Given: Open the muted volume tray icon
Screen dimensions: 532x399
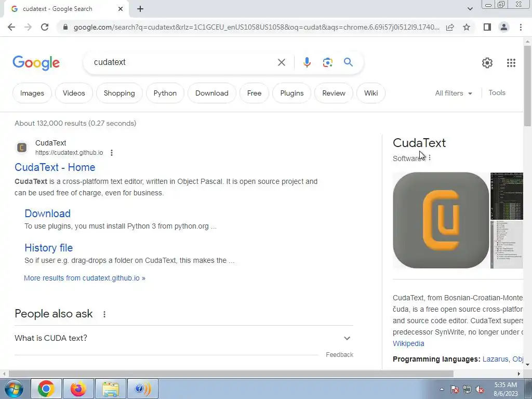Looking at the screenshot, I should click(480, 390).
